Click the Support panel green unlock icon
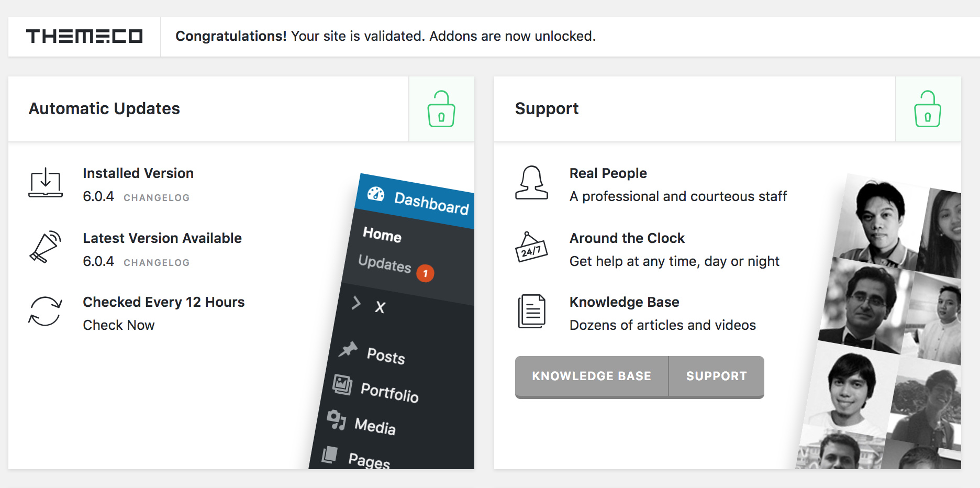Viewport: 980px width, 488px height. click(x=928, y=109)
